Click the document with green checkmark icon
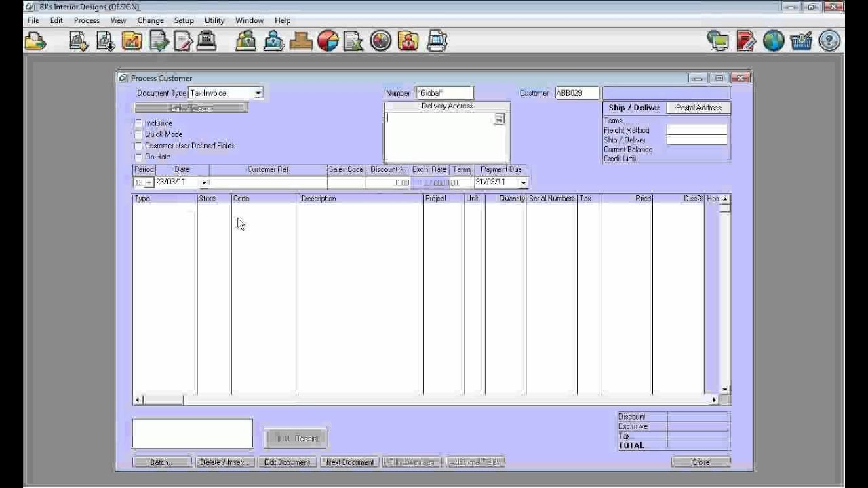868x488 pixels. pyautogui.click(x=159, y=41)
